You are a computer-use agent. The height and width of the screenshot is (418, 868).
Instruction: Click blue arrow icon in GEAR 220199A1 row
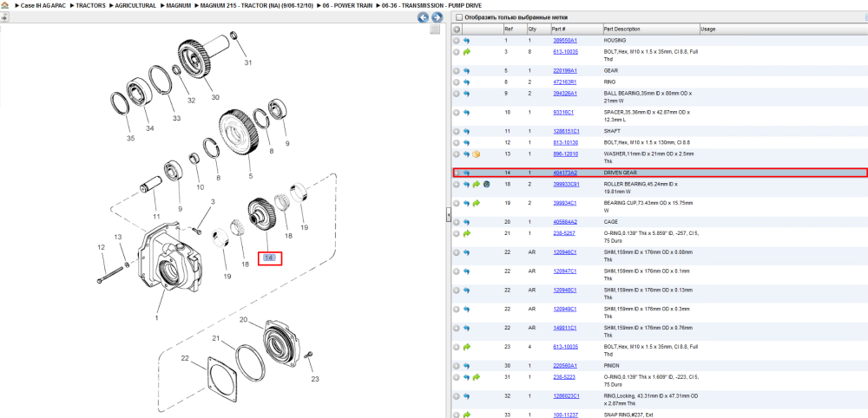[467, 71]
